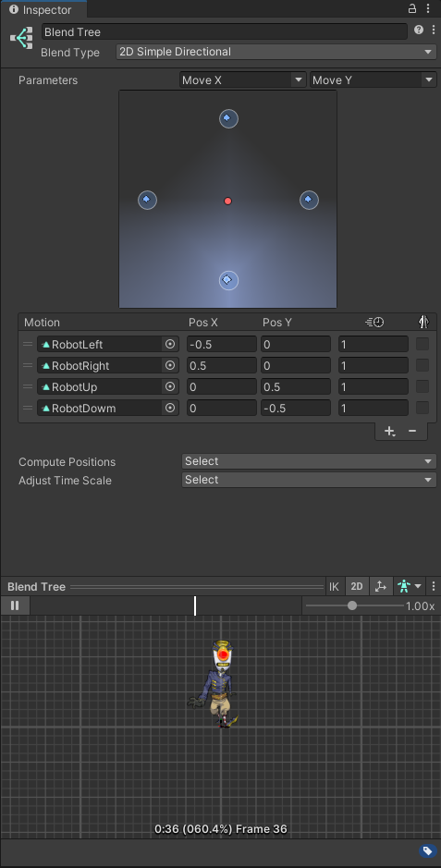This screenshot has width=441, height=868.
Task: Remove motion with the minus button
Action: (412, 432)
